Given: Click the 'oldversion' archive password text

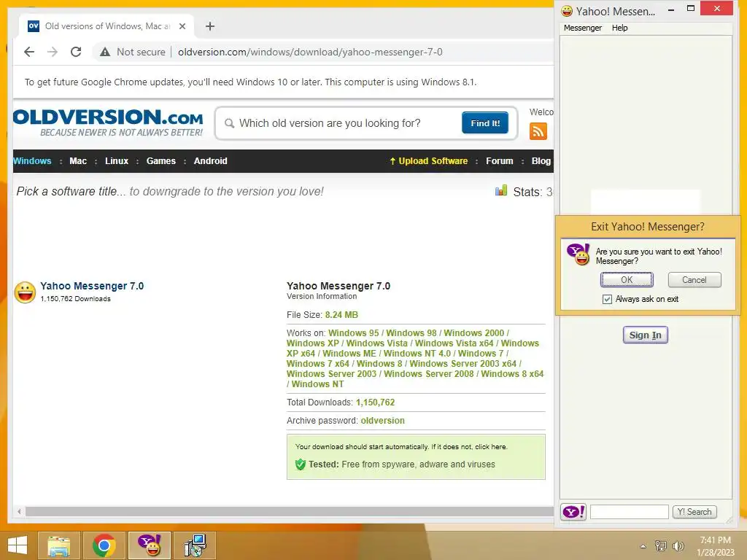Looking at the screenshot, I should tap(382, 421).
